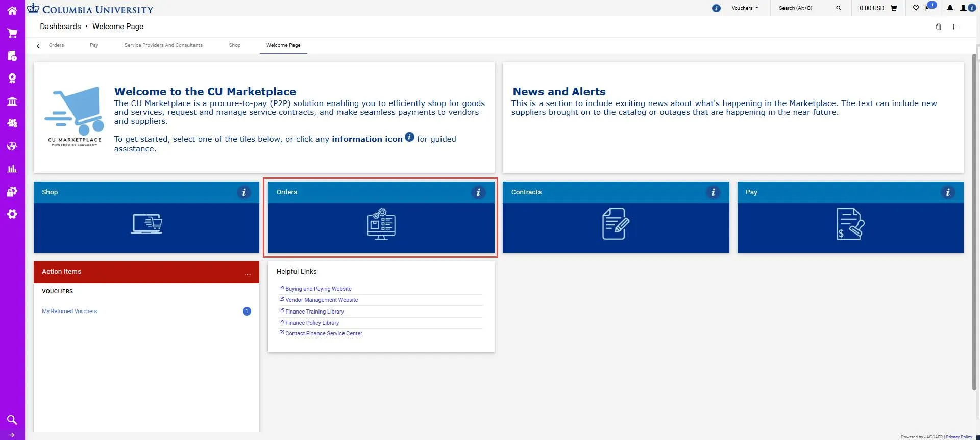980x440 pixels.
Task: Open Contact Finance Service Center link
Action: click(x=324, y=333)
